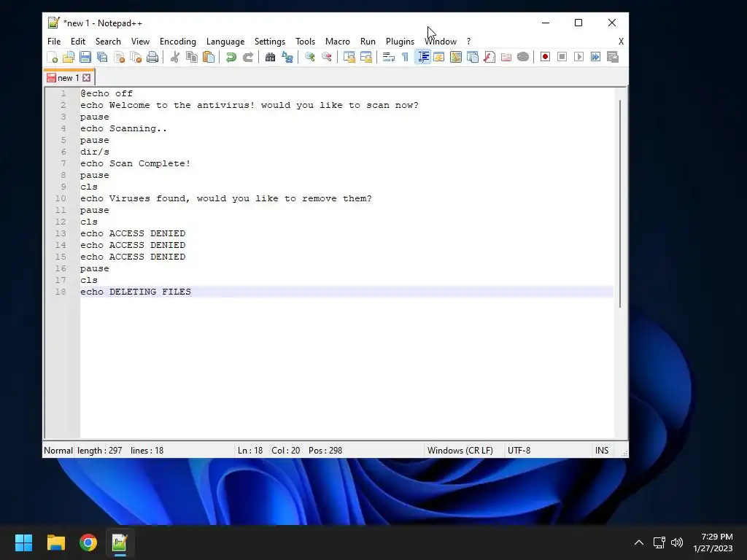Click the Close All toolbar icon

(136, 57)
